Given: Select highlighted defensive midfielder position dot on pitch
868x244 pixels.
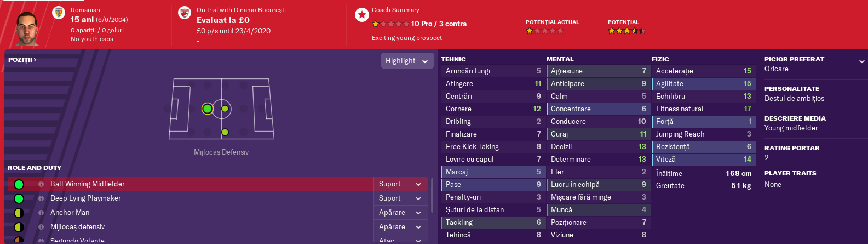Looking at the screenshot, I should 207,109.
